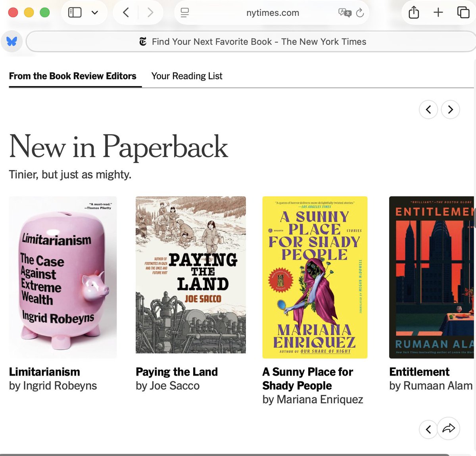Click the Limitarianism title link
The image size is (476, 456).
[44, 372]
